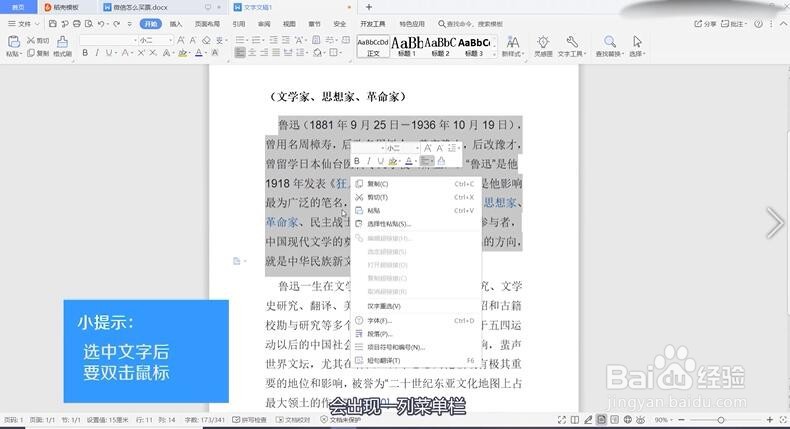Click the Format Painter (格式刷) icon
790x429 pixels.
coord(62,42)
